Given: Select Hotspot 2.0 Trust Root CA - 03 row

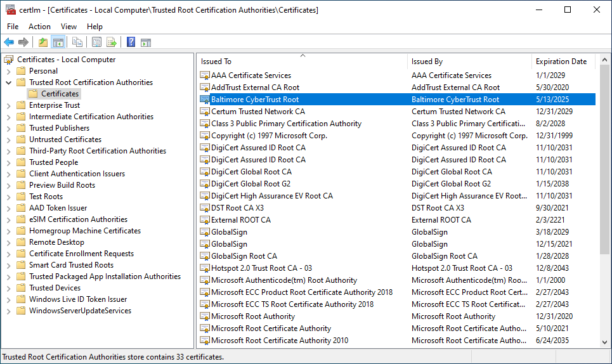Looking at the screenshot, I should coord(398,268).
